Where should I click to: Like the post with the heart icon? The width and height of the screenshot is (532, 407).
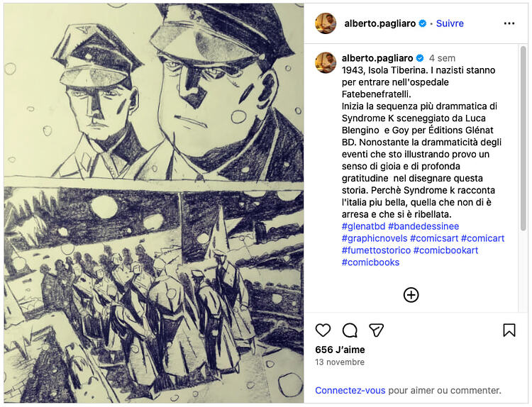point(323,330)
